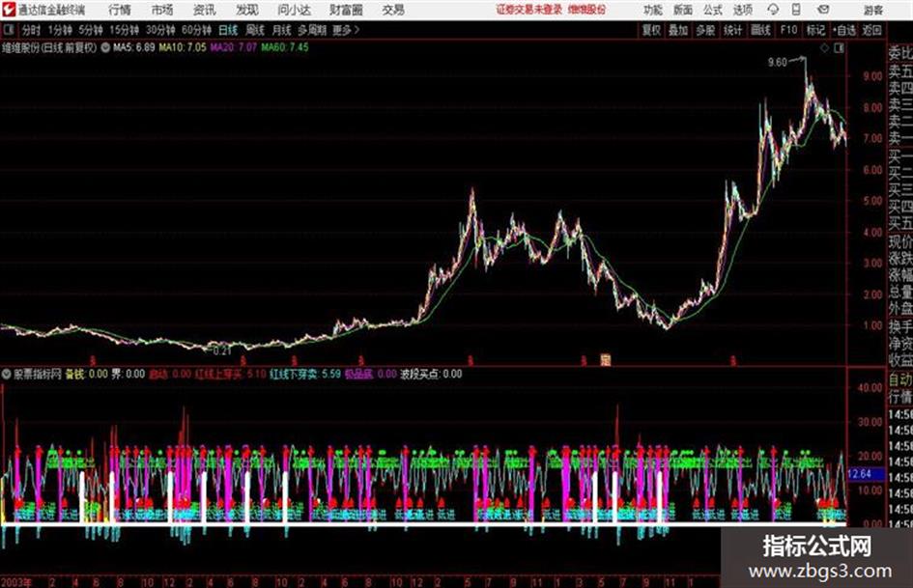This screenshot has width=913, height=588.
Task: Open the 多周期 multi-period view
Action: [312, 30]
